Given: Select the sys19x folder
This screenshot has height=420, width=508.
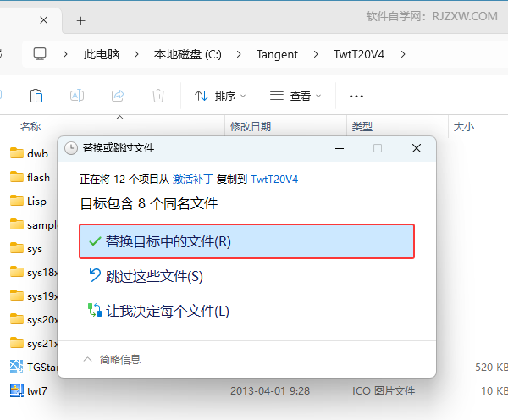Looking at the screenshot, I should (x=33, y=296).
